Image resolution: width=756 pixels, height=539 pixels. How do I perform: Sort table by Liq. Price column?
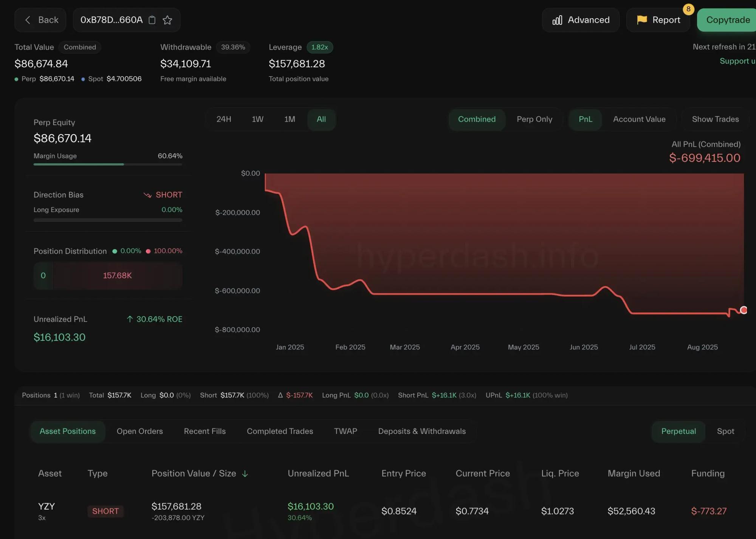(x=560, y=474)
